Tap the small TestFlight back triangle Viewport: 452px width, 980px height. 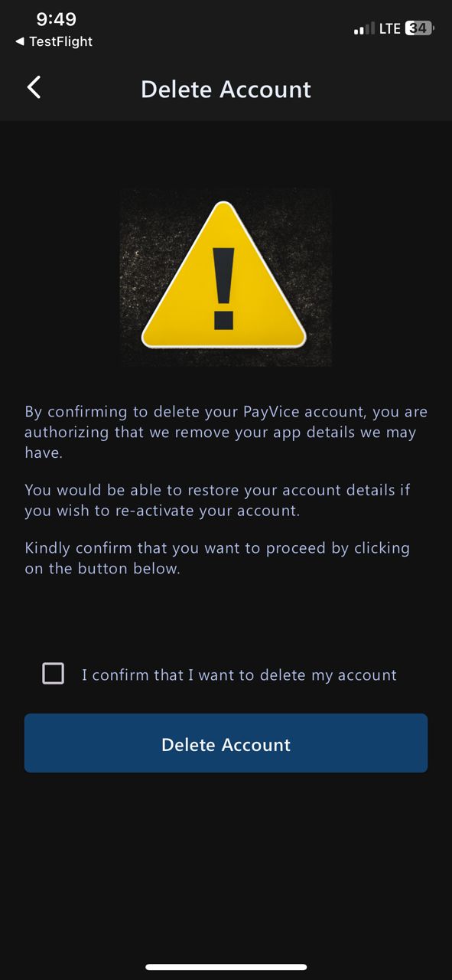click(x=19, y=41)
